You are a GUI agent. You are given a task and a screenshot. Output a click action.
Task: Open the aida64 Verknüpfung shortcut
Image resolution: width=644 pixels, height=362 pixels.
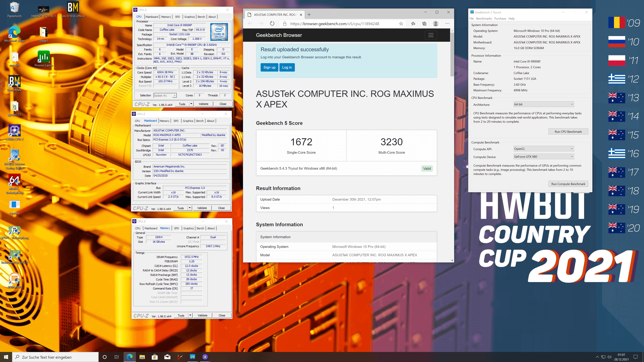click(14, 184)
